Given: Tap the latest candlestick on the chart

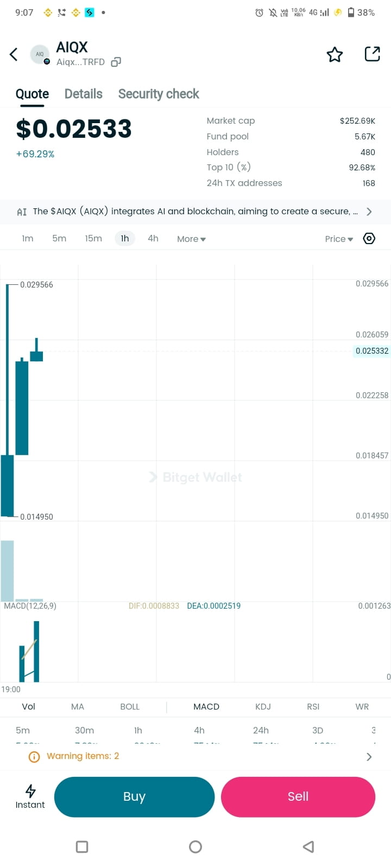Looking at the screenshot, I should 36,350.
